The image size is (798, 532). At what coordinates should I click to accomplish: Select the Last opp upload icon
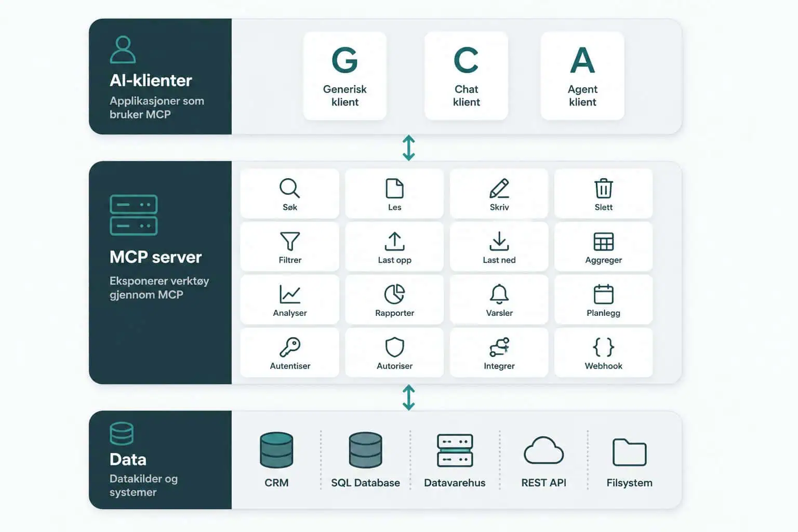[394, 241]
